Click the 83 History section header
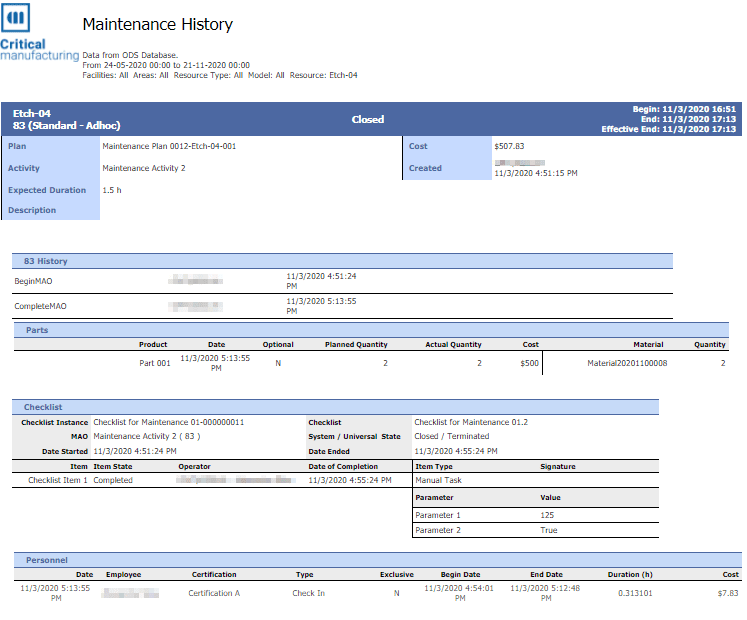 [46, 261]
